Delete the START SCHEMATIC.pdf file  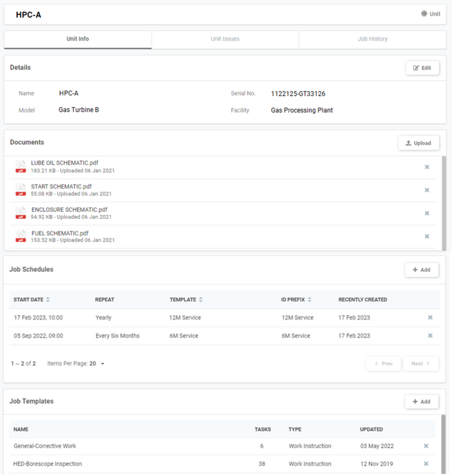(426, 190)
